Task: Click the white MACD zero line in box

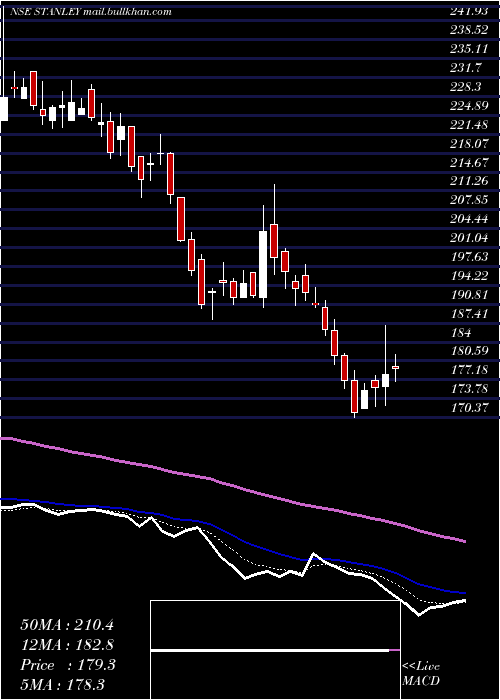Action: pos(270,651)
